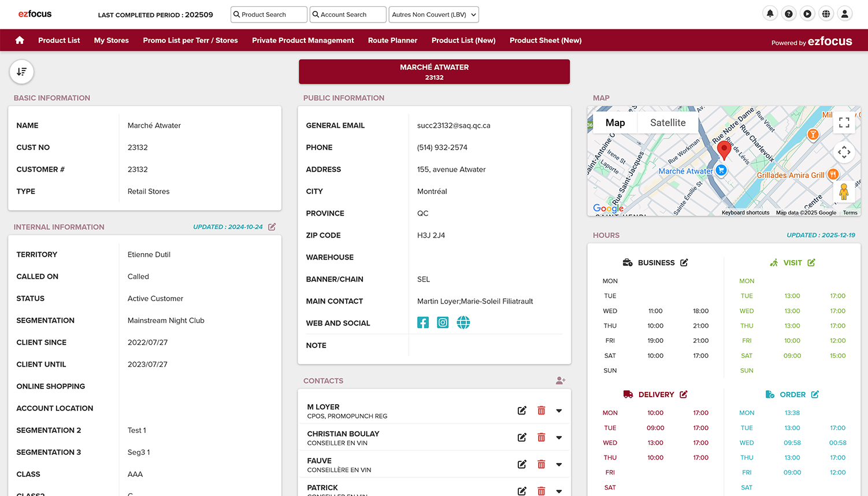This screenshot has height=496, width=868.
Task: Switch the map to Satellite view
Action: coord(667,123)
